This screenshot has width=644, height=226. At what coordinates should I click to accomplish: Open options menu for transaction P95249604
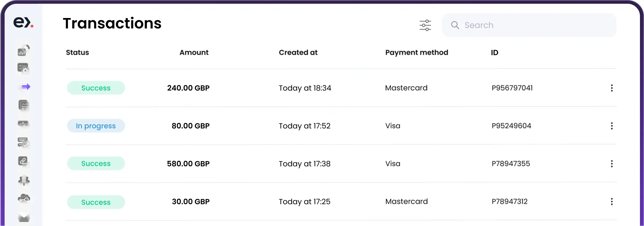click(x=612, y=126)
